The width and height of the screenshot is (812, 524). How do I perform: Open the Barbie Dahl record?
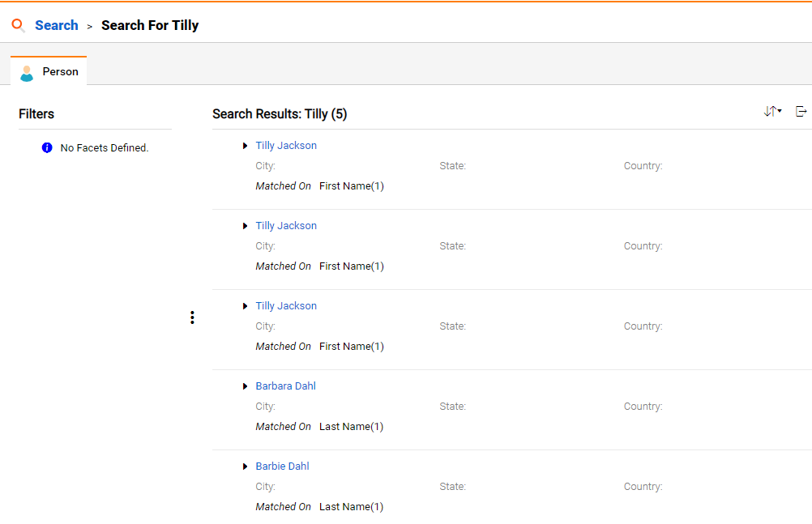pos(282,466)
